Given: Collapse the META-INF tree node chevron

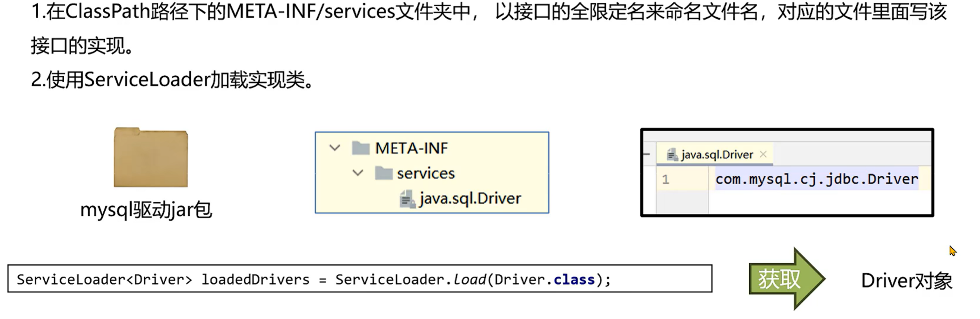Looking at the screenshot, I should click(335, 148).
